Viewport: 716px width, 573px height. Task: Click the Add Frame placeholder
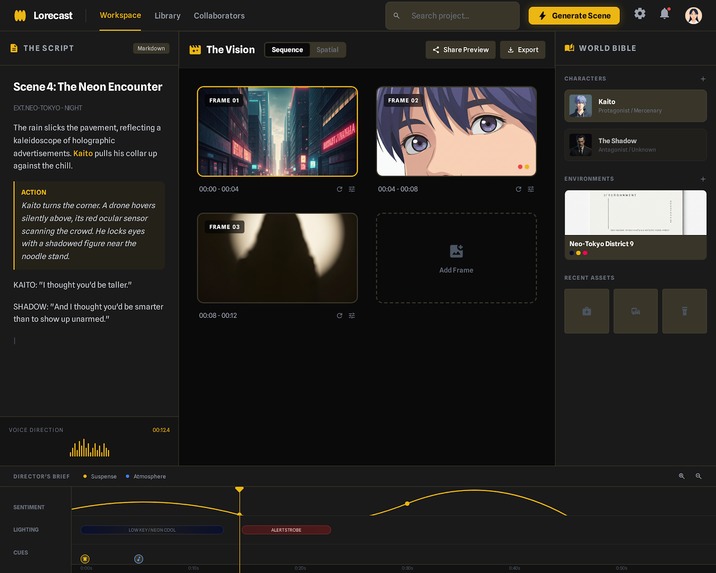(x=456, y=258)
